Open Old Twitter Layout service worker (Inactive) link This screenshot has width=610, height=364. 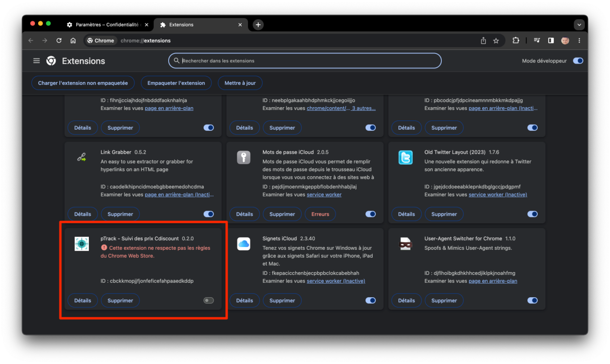click(x=498, y=195)
